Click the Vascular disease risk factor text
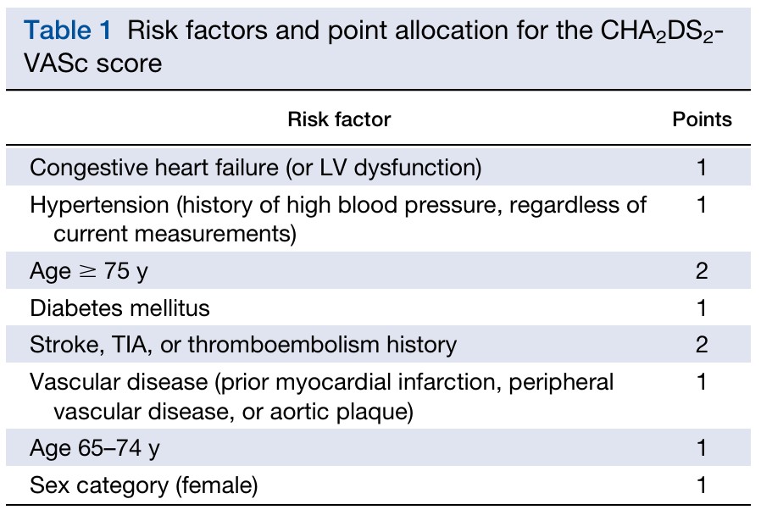This screenshot has height=532, width=761. pos(321,396)
